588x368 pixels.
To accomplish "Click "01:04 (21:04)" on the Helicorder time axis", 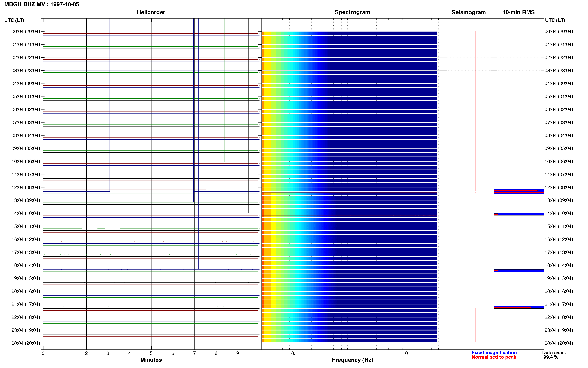I will coord(26,45).
